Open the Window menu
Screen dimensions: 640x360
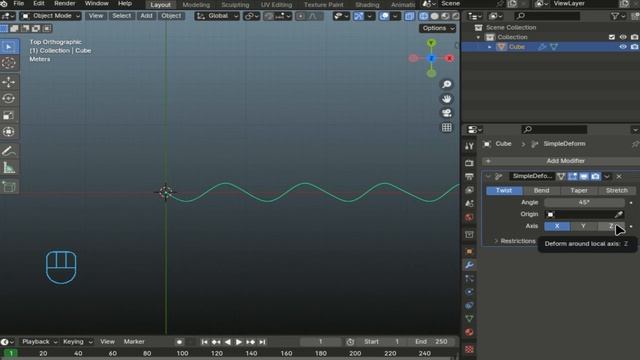point(96,4)
